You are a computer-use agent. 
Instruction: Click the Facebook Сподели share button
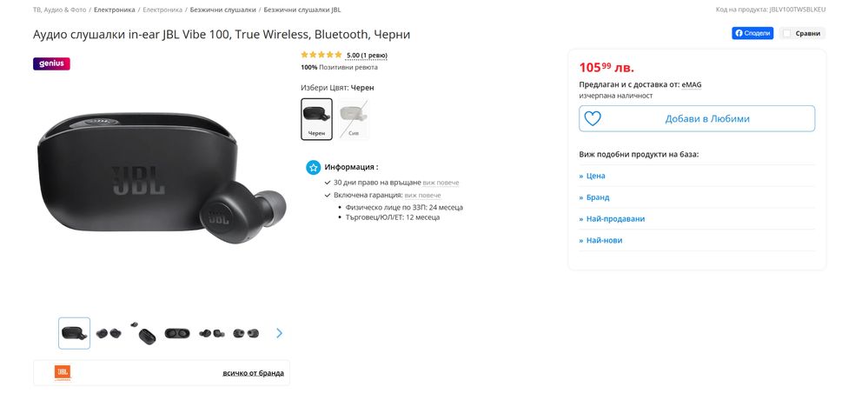(x=752, y=33)
